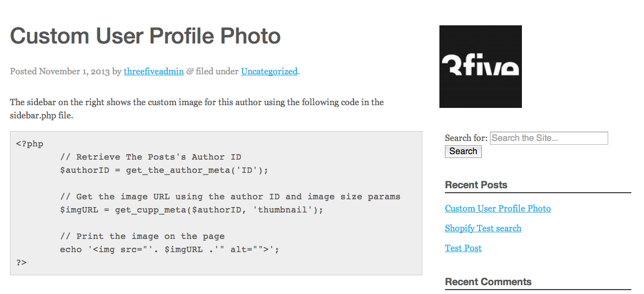Click the Recent Comments heading
The width and height of the screenshot is (644, 294).
(x=488, y=282)
